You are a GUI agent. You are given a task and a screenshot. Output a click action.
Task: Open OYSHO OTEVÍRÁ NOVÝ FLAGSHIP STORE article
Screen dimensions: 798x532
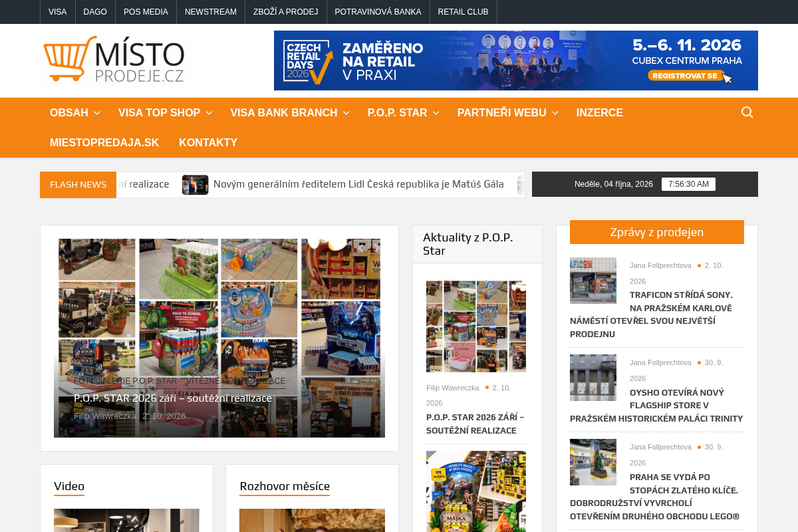pyautogui.click(x=656, y=405)
